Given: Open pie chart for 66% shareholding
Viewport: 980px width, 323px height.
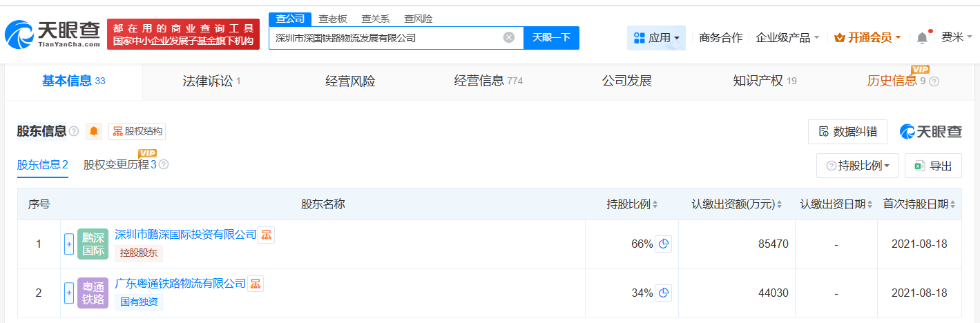Looking at the screenshot, I should 663,244.
